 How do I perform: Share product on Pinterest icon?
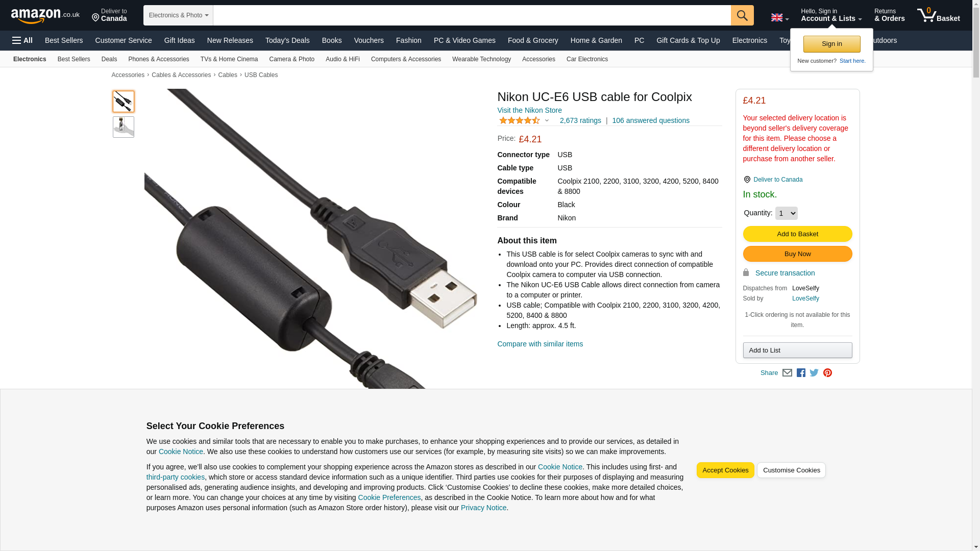click(x=827, y=373)
